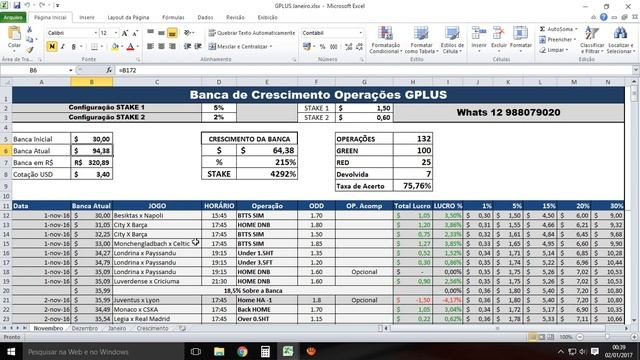Click the Save icon in quick access toolbar

point(17,6)
